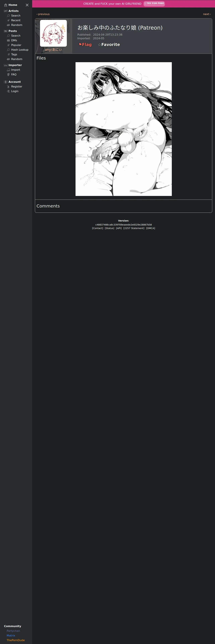Click the envelope icon beside DMs
215x644 pixels.
pyautogui.click(x=8, y=40)
